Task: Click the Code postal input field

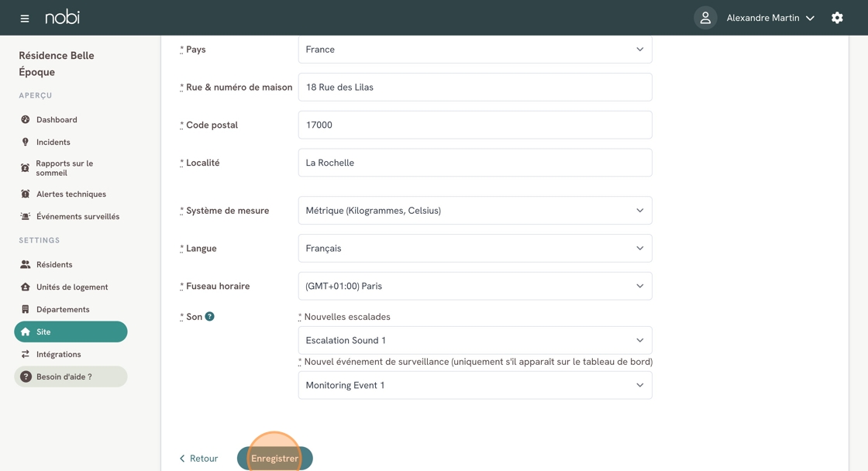Action: tap(474, 125)
